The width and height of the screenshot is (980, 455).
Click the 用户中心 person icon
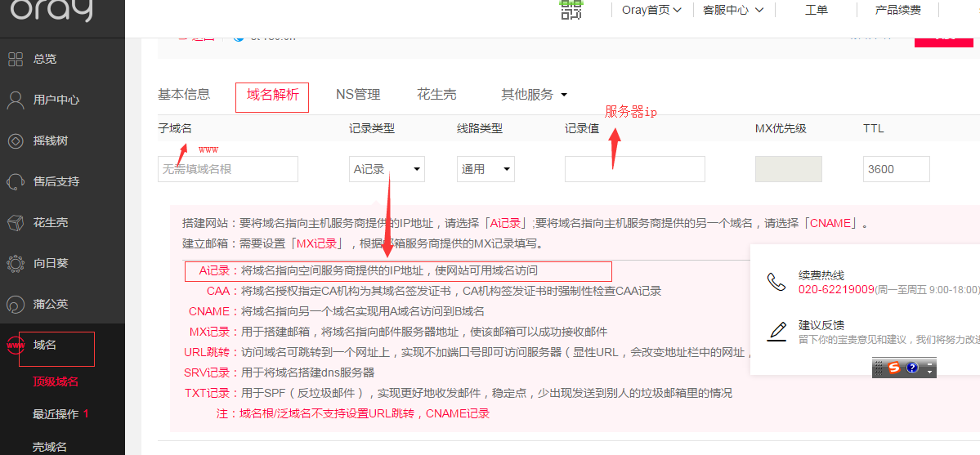click(x=15, y=100)
